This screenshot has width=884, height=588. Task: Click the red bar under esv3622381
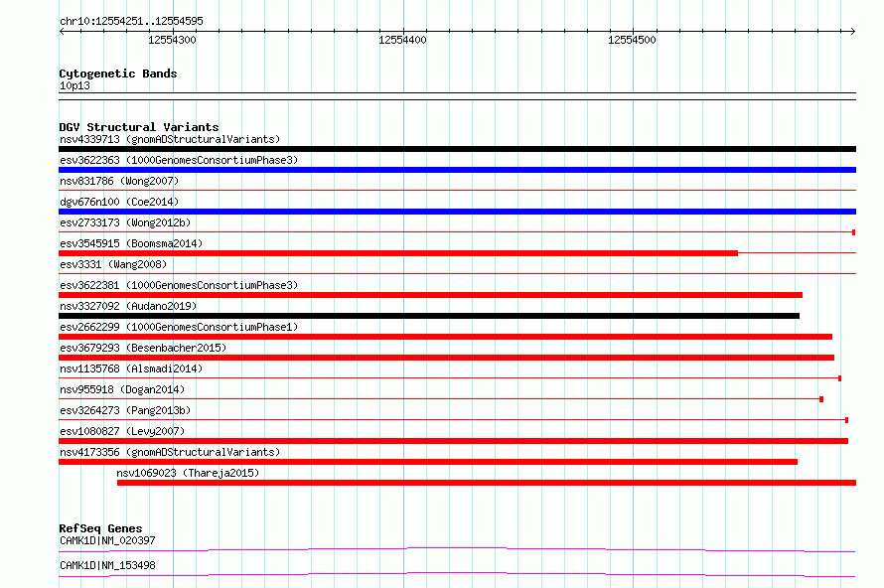[431, 295]
